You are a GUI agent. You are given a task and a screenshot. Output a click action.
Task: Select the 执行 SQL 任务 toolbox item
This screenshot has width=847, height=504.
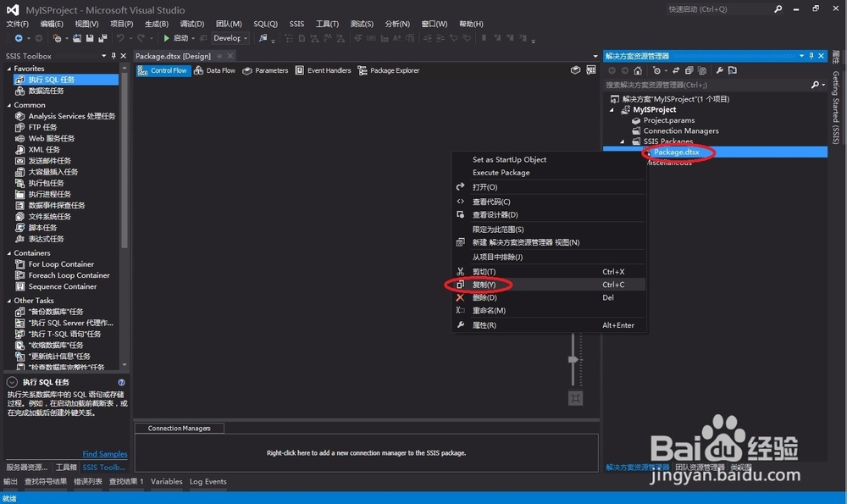pos(65,80)
